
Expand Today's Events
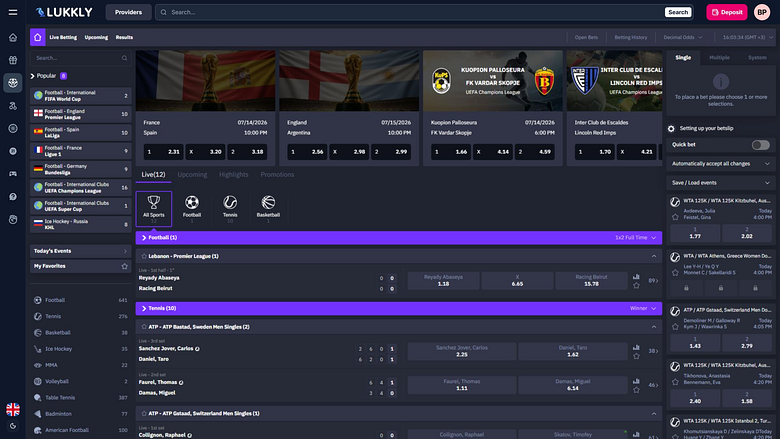81,251
